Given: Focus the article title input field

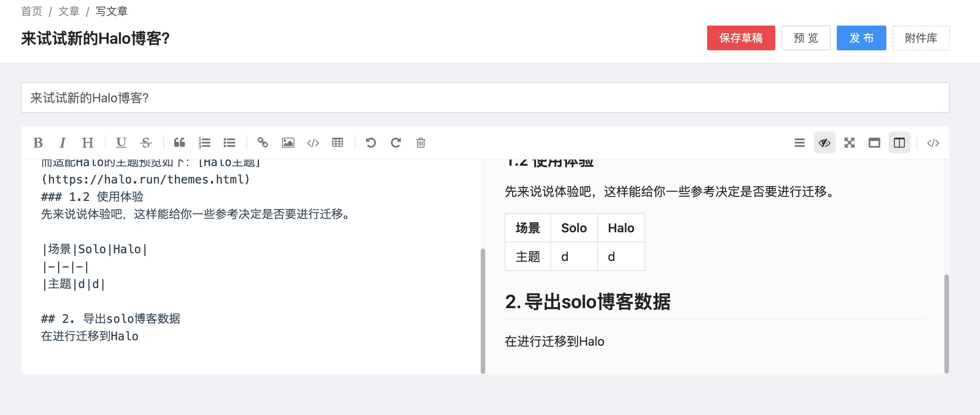Looking at the screenshot, I should point(485,98).
